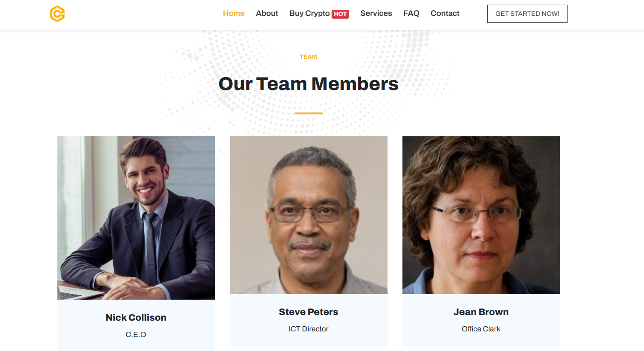Click the C.E.O job title text
Viewport: 644px width, 351px height.
coord(136,334)
